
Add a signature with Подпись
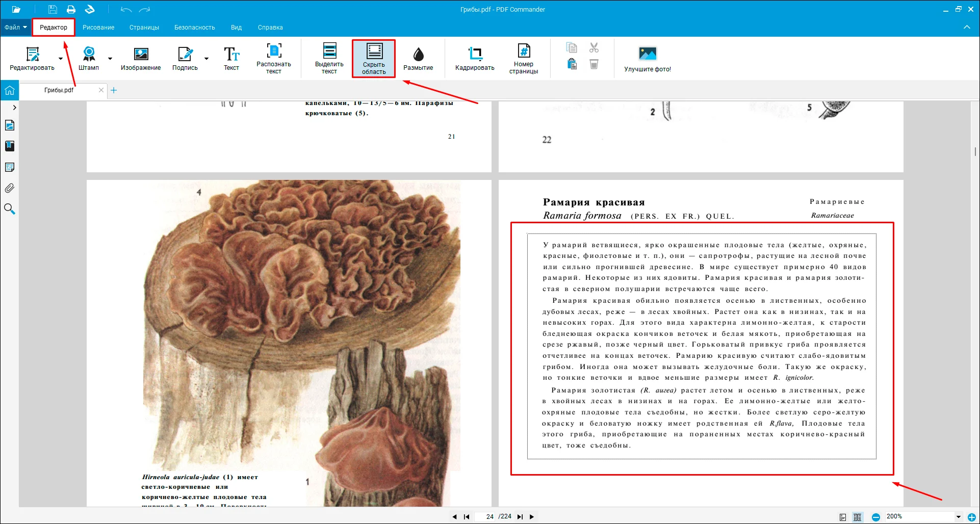click(185, 59)
